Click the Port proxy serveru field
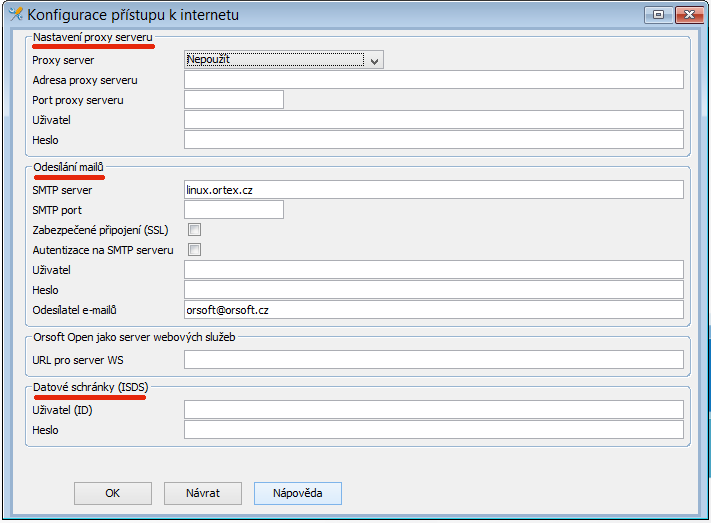This screenshot has width=711, height=523. (234, 100)
